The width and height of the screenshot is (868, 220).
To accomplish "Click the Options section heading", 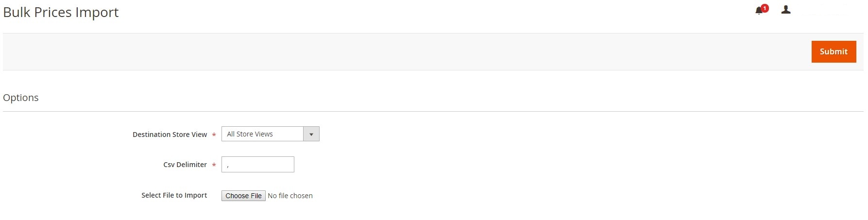I will coord(21,98).
